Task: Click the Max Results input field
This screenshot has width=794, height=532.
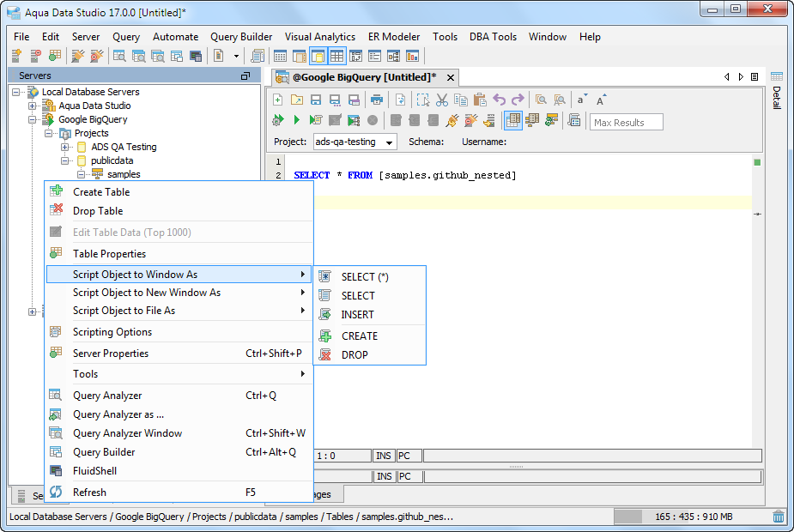Action: point(626,122)
